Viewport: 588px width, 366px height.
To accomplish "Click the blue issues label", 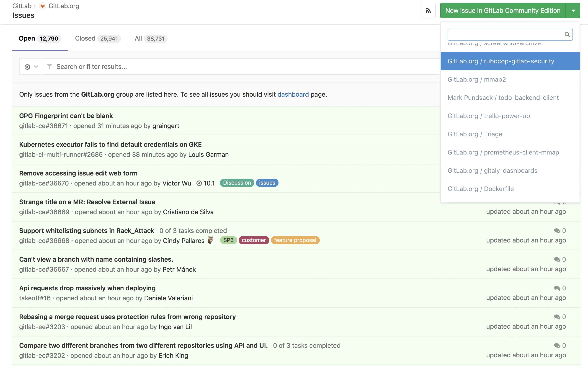I will (x=267, y=183).
